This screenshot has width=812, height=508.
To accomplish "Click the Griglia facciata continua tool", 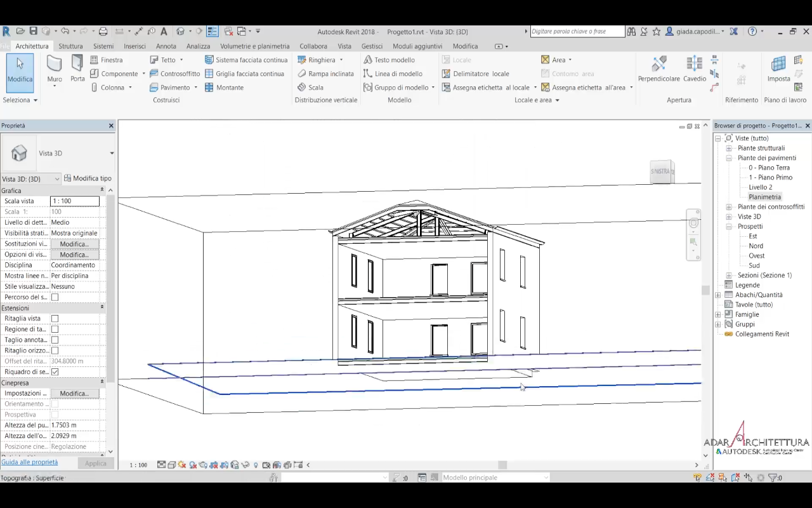I will 244,74.
